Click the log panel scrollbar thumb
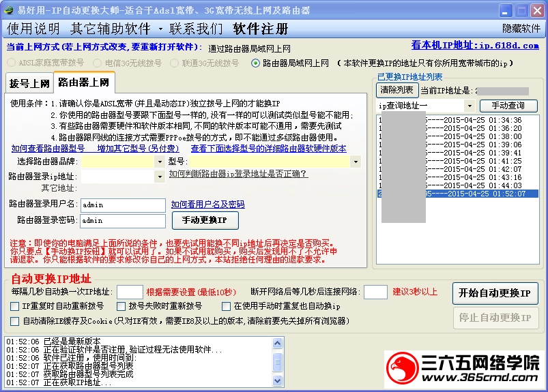The image size is (548, 392). click(x=278, y=362)
